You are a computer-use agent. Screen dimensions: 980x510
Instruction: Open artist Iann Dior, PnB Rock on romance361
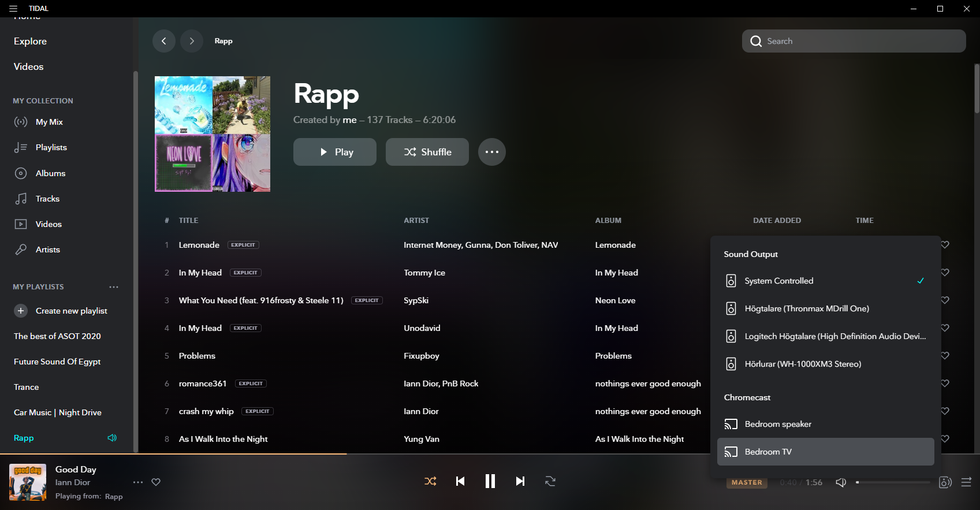[441, 384]
